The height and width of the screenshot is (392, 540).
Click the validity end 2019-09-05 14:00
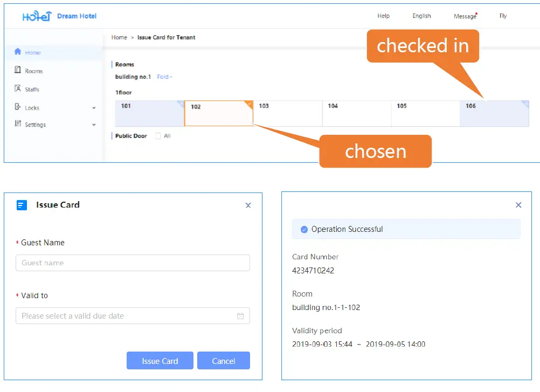coord(396,344)
